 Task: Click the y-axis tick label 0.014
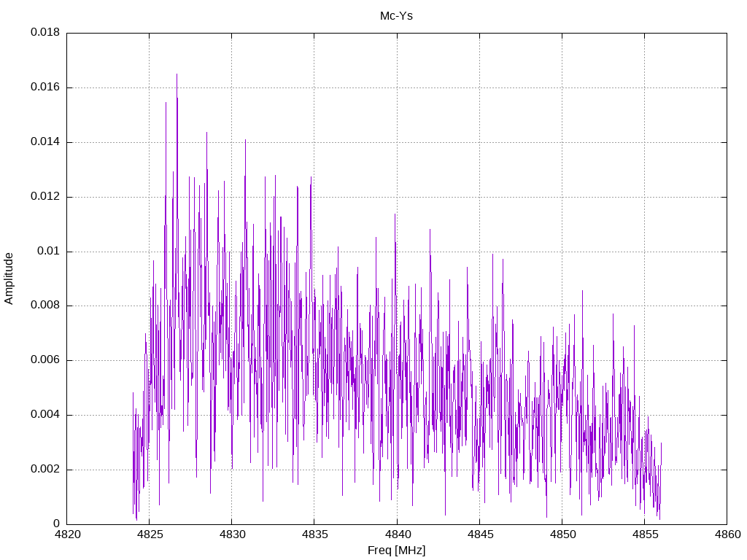[x=45, y=142]
